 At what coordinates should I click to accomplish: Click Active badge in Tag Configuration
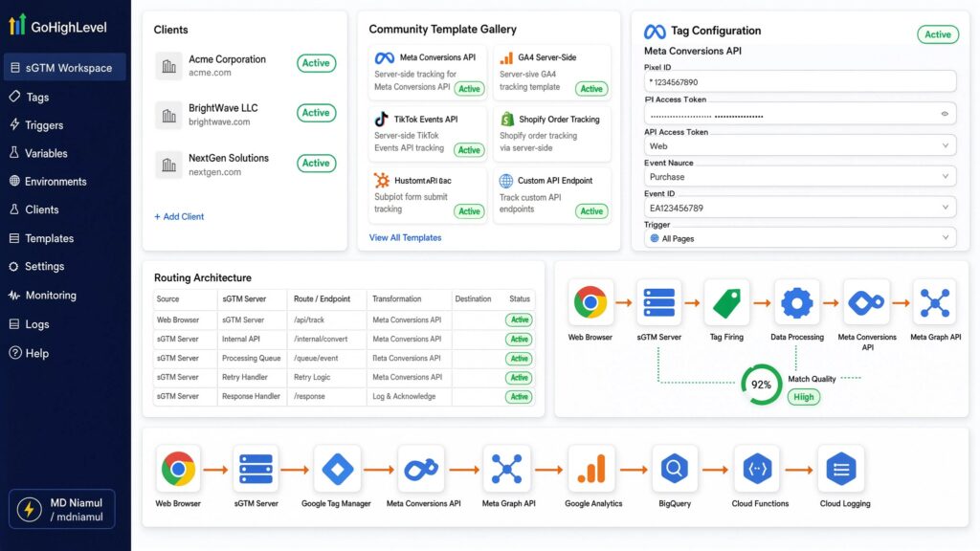(938, 34)
